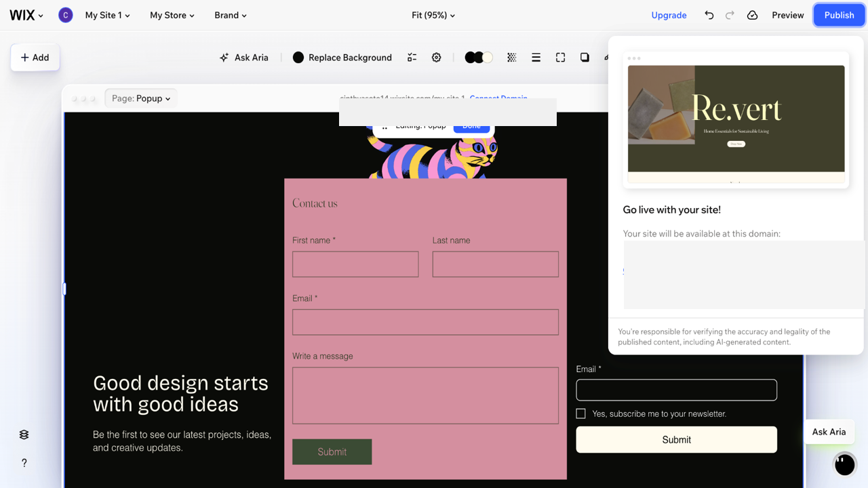The height and width of the screenshot is (488, 868).
Task: Open the Layers panel icon
Action: (x=24, y=434)
